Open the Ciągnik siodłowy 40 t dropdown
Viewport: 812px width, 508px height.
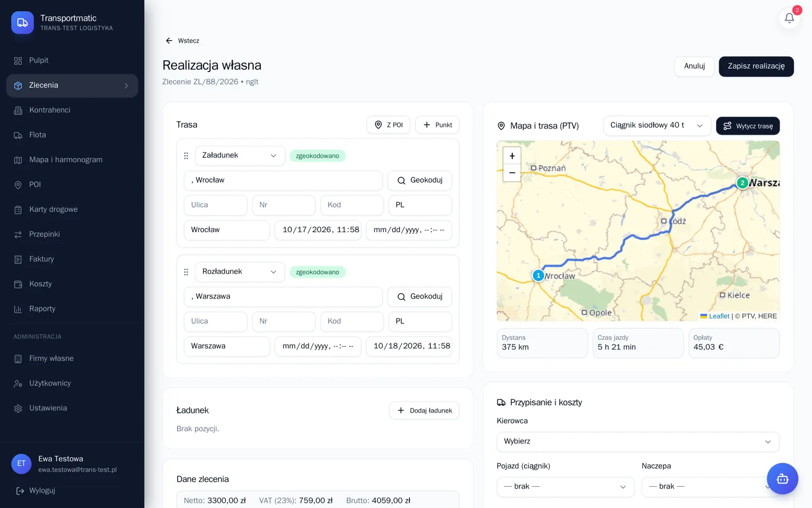(657, 125)
